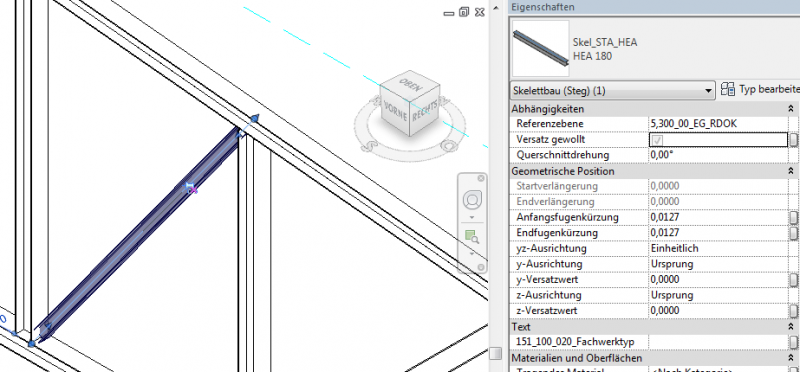
Task: Collapse the Geometrische Position section
Action: [x=790, y=171]
